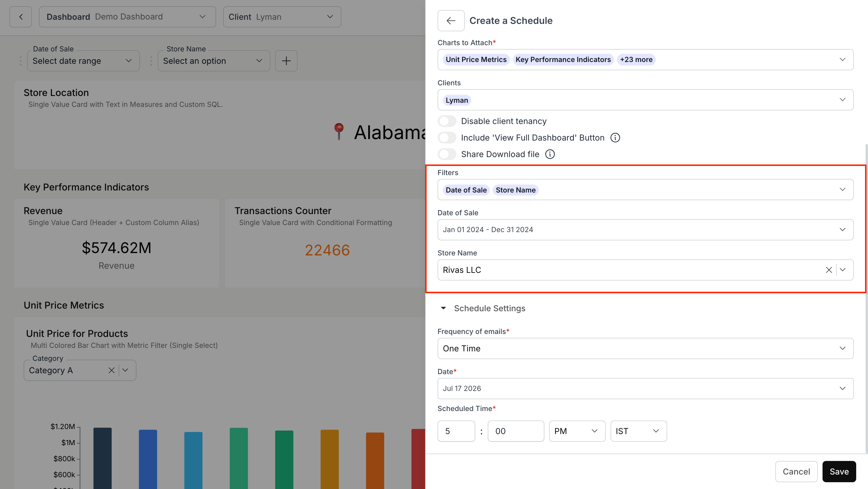Click the Unit Price Metrics chip

(476, 60)
